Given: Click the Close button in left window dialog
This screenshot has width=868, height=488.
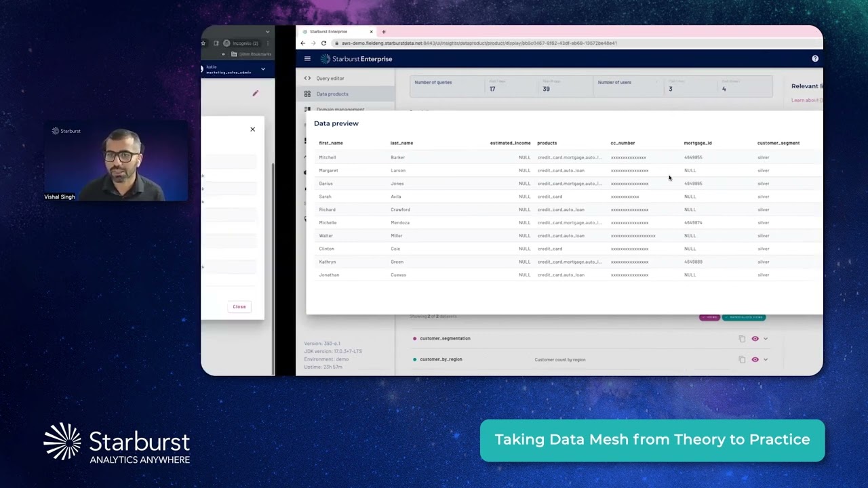Looking at the screenshot, I should [x=239, y=307].
